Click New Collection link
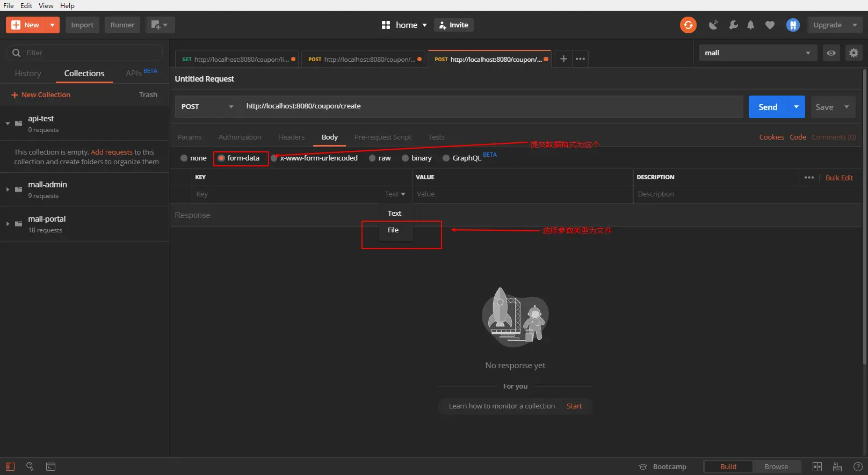This screenshot has height=475, width=868. point(41,95)
